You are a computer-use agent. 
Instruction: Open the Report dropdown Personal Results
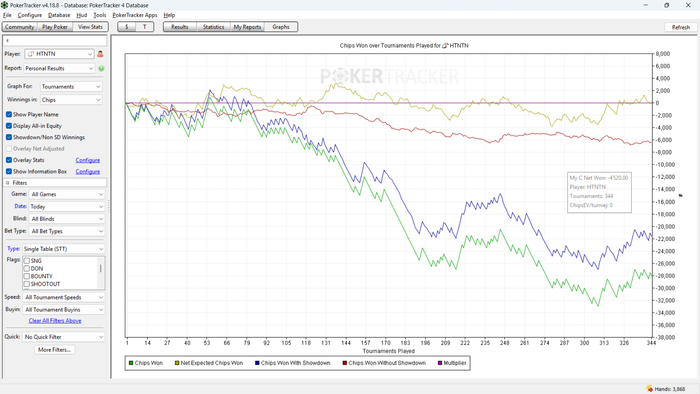(x=59, y=68)
